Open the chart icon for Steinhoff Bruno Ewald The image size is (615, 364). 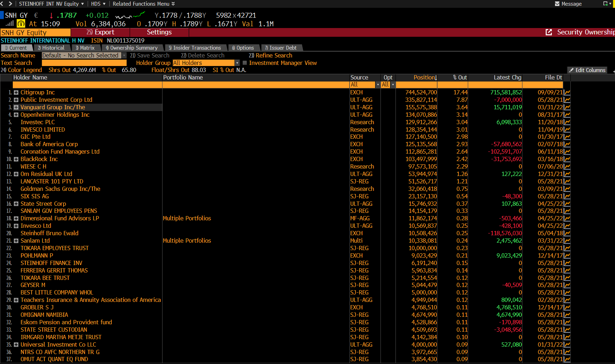567,233
